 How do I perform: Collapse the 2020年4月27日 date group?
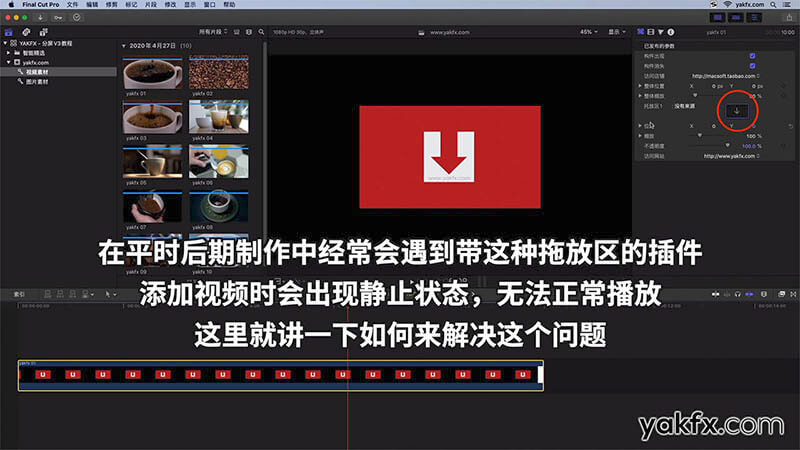click(x=123, y=46)
